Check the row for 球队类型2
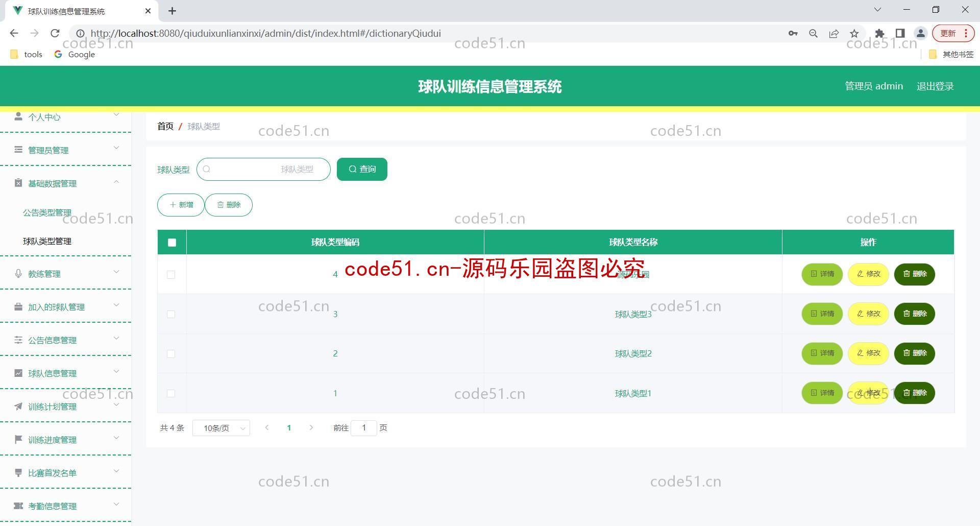This screenshot has height=526, width=980. (171, 354)
